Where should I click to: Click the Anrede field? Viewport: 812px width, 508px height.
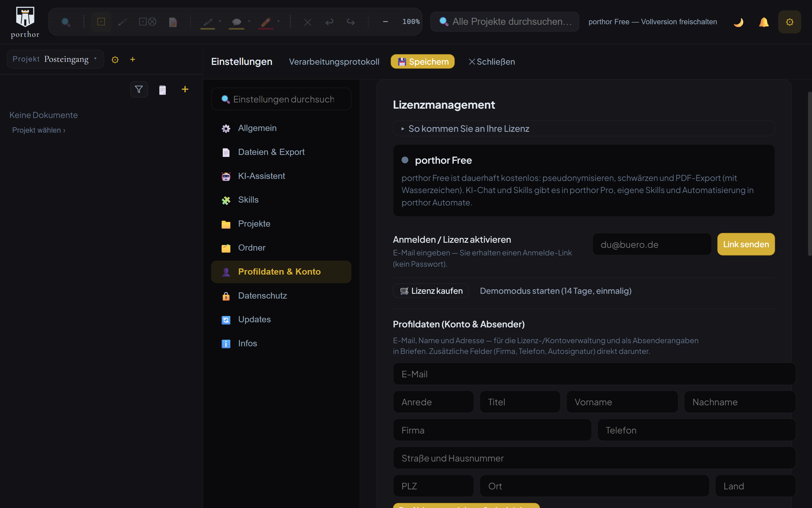point(433,402)
